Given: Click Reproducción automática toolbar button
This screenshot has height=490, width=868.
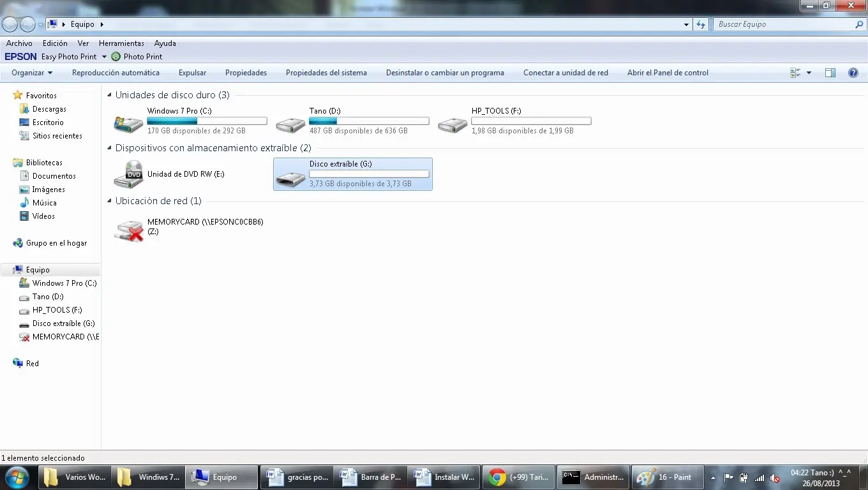Looking at the screenshot, I should (x=116, y=73).
